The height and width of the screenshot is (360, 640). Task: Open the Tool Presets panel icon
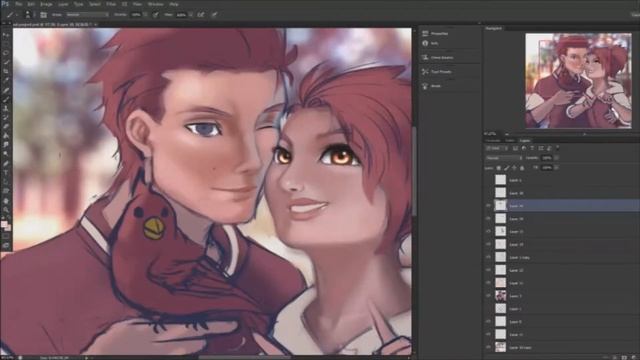click(x=425, y=72)
